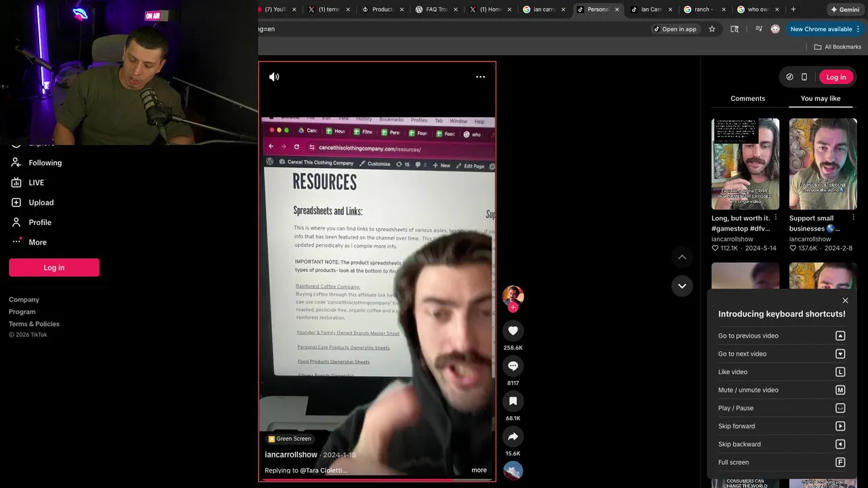This screenshot has height=488, width=868.
Task: Save the video using the bookmark icon
Action: (x=513, y=401)
